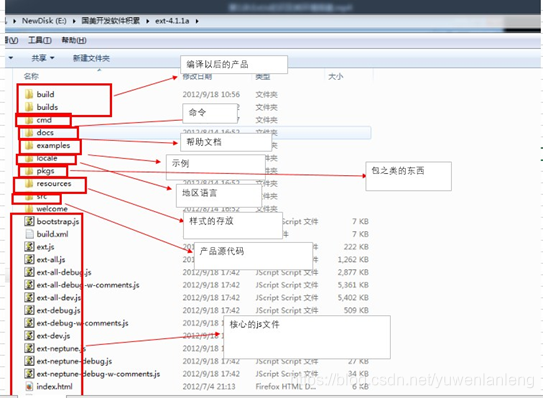Click the ext-neptune-debug-w-comments.js file icon
Image resolution: width=543 pixels, height=398 pixels.
pyautogui.click(x=29, y=374)
